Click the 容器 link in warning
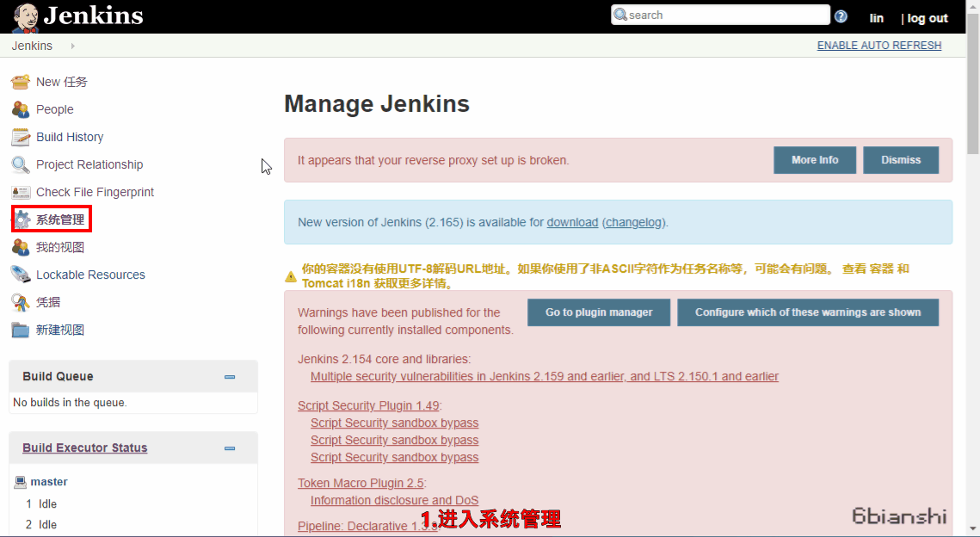This screenshot has height=537, width=980. [x=881, y=268]
